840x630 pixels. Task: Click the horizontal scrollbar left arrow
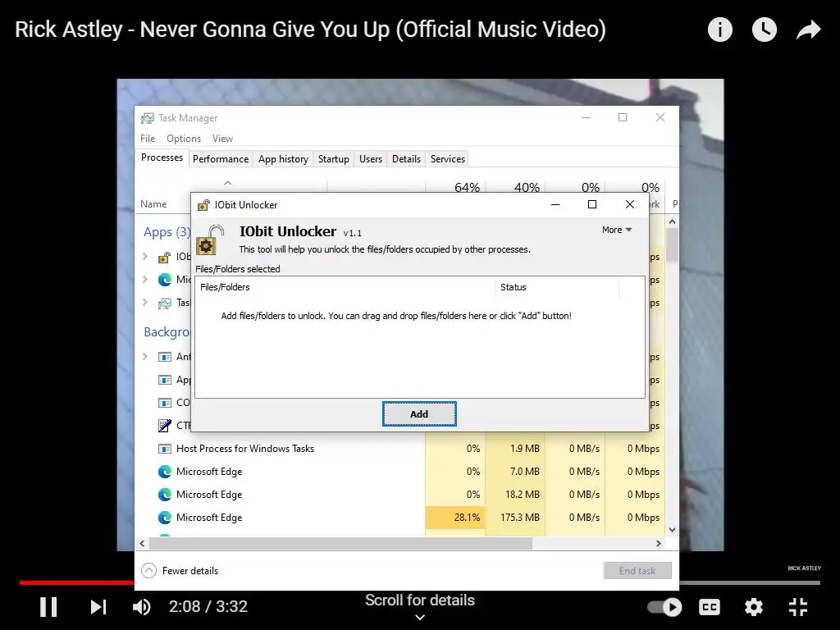pyautogui.click(x=142, y=544)
